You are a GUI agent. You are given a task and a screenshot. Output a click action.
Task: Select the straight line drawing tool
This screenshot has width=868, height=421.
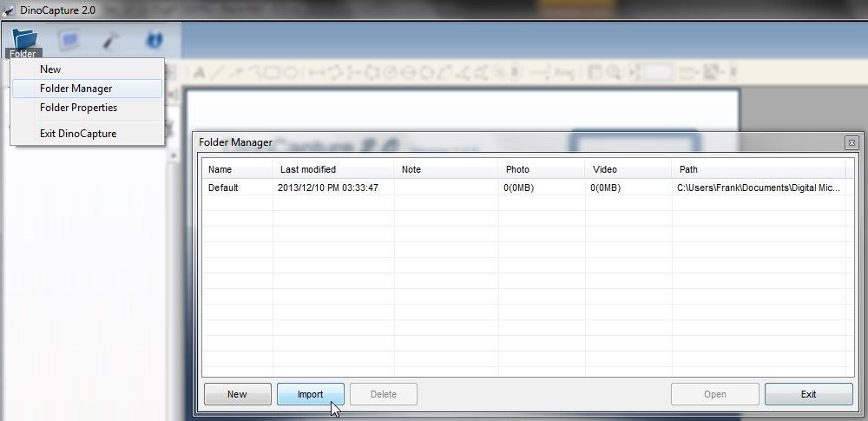pos(218,73)
